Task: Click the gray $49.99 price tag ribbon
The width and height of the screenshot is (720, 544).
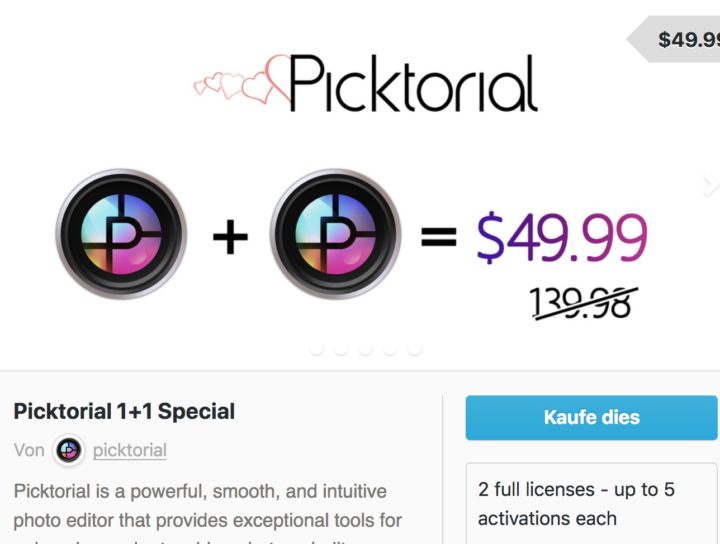Action: (x=673, y=39)
